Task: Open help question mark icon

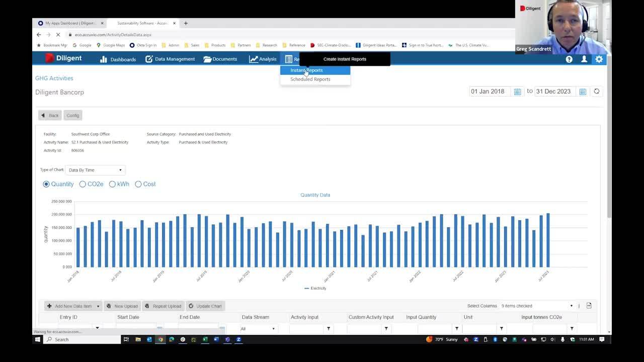Action: (569, 59)
